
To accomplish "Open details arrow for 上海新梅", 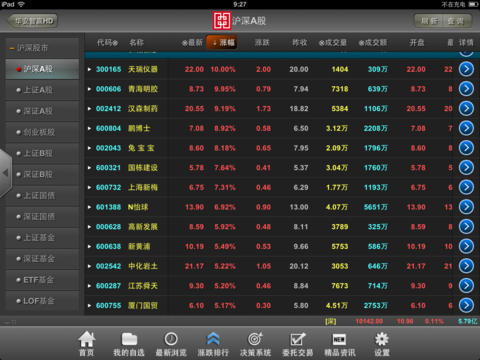I will pos(466,187).
